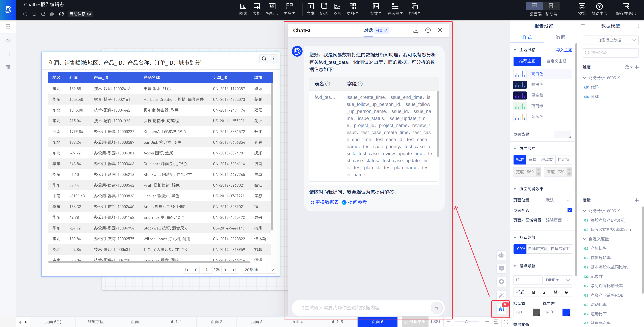Send the ChatBI query message
The image size is (644, 327).
click(x=437, y=308)
